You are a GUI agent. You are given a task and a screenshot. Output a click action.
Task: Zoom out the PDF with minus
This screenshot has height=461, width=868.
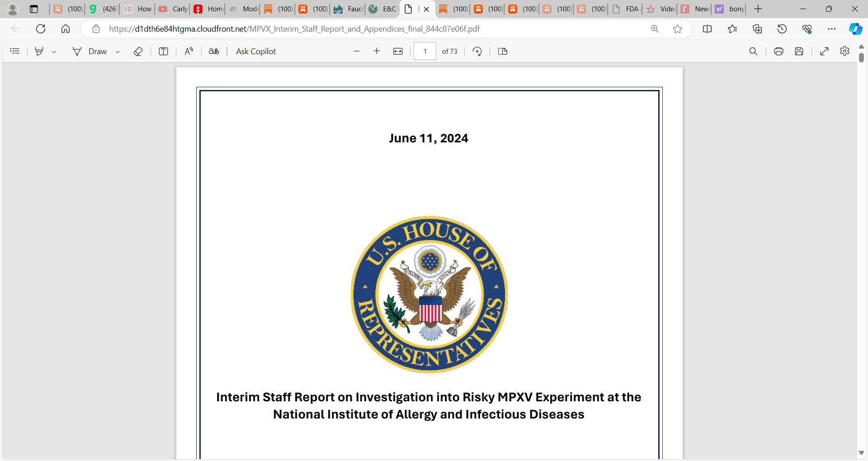(357, 52)
